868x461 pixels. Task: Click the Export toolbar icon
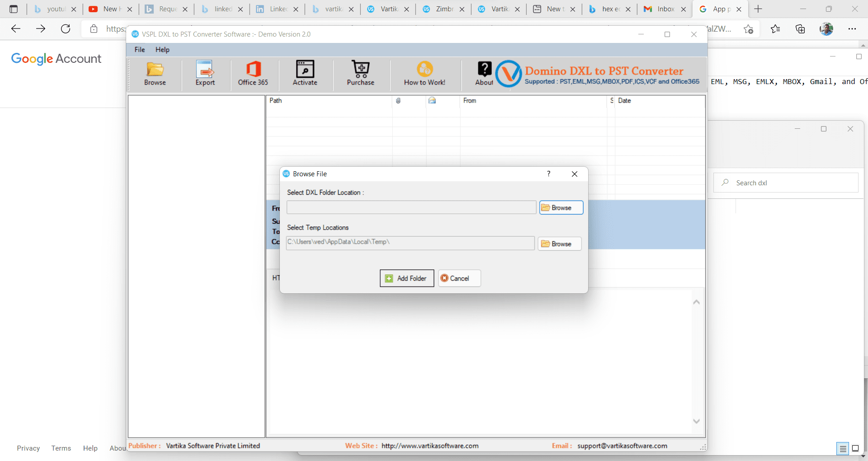(x=205, y=73)
